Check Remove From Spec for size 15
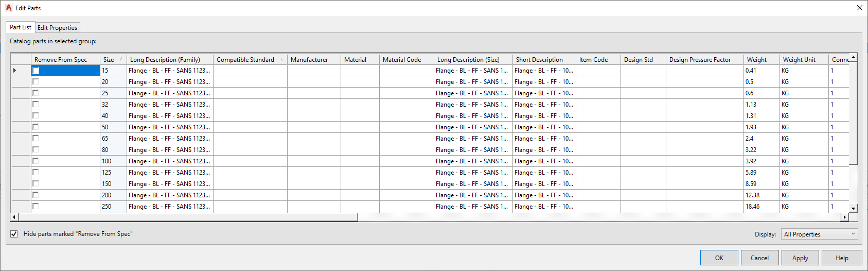Viewport: 868px width, 271px height. 36,70
